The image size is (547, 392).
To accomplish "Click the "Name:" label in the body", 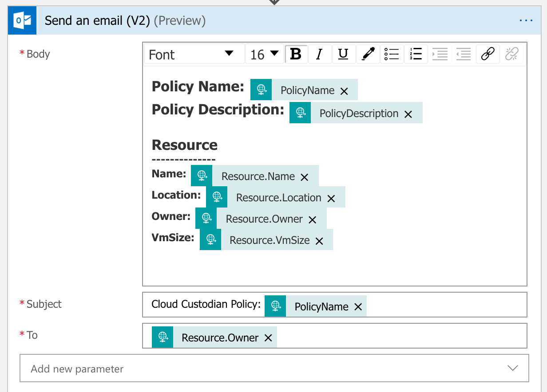I will point(169,174).
